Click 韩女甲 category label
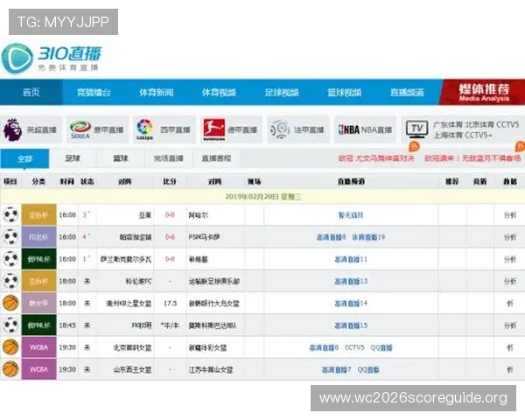The height and width of the screenshot is (420, 525). pos(38,303)
